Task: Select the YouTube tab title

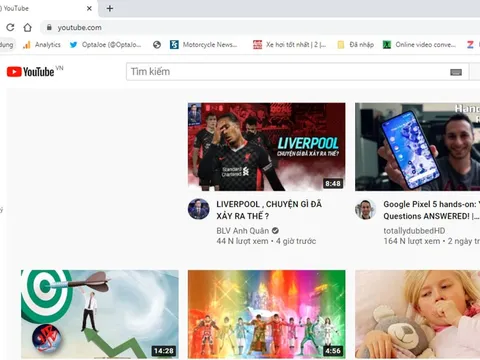Action: (x=16, y=8)
